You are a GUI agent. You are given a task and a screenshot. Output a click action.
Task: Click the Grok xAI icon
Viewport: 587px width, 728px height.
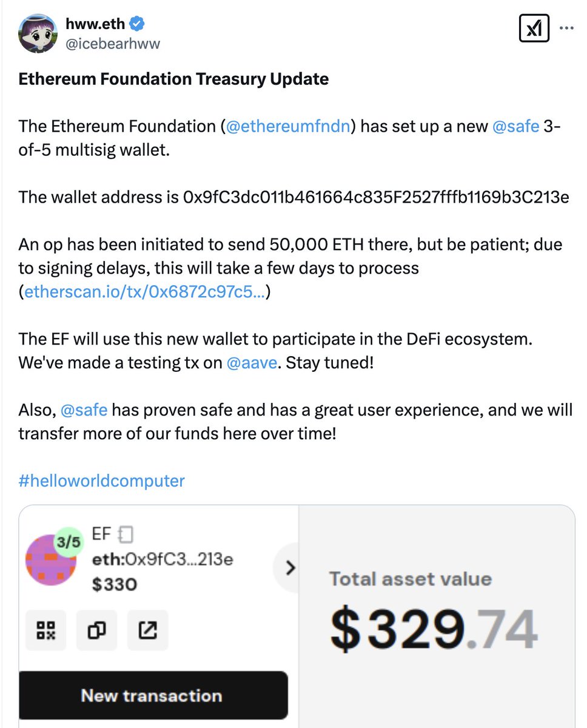(534, 29)
